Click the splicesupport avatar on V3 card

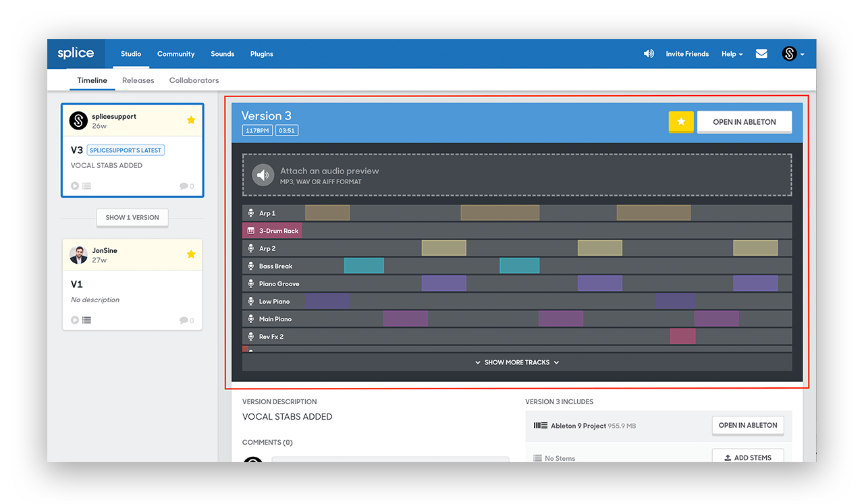coord(78,121)
